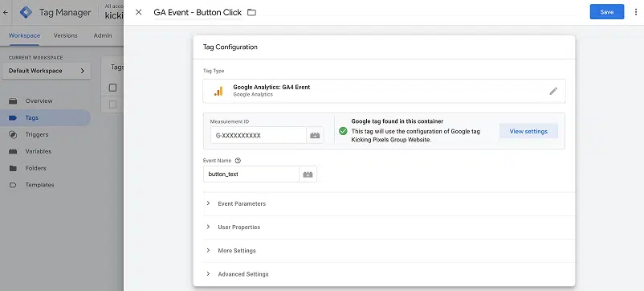Open the Admin tab
644x291 pixels.
pos(103,35)
